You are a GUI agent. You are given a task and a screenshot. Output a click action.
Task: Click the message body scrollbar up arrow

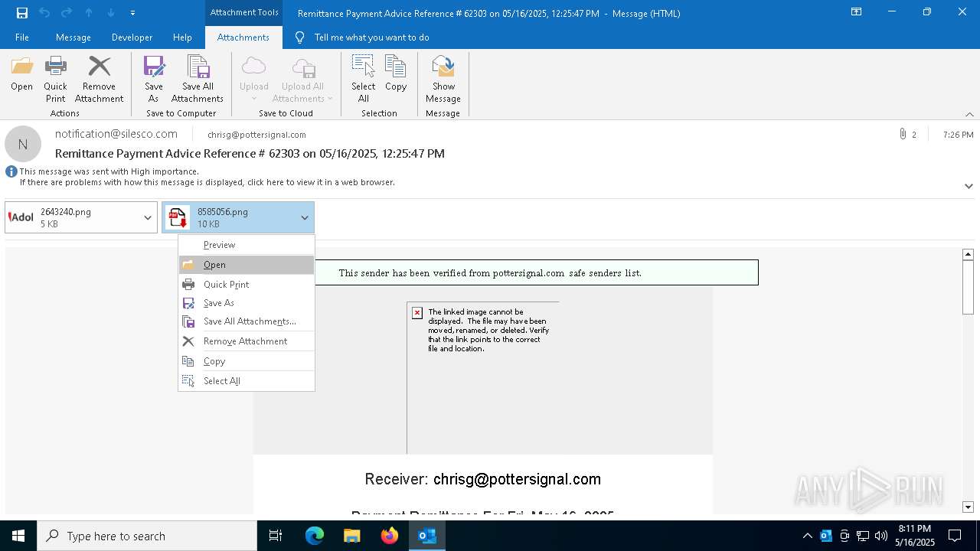tap(968, 254)
